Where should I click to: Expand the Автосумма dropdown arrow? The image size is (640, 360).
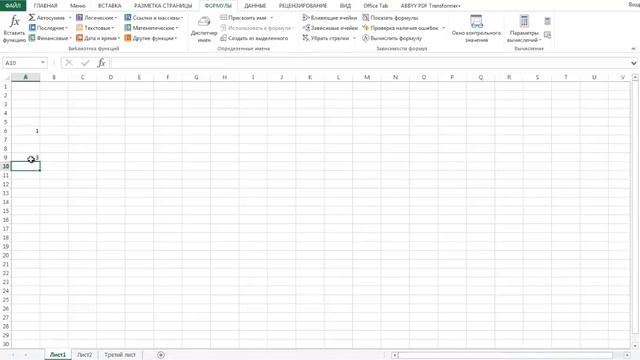(70, 18)
